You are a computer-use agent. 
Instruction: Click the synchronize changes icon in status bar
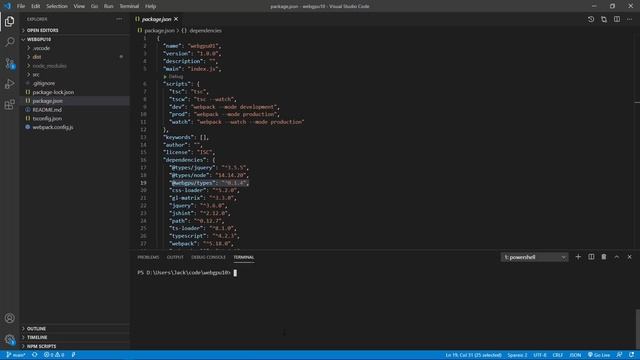pyautogui.click(x=35, y=355)
